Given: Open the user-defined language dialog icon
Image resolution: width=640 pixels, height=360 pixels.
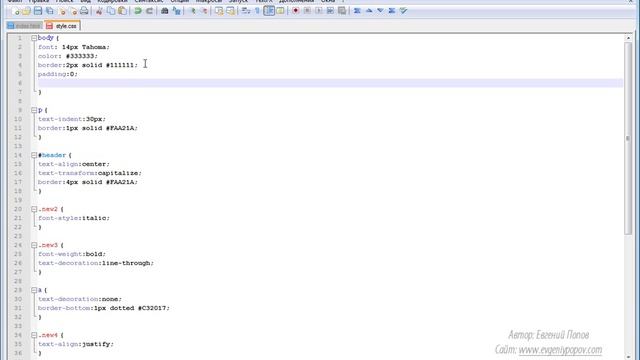Looking at the screenshot, I should (x=280, y=11).
